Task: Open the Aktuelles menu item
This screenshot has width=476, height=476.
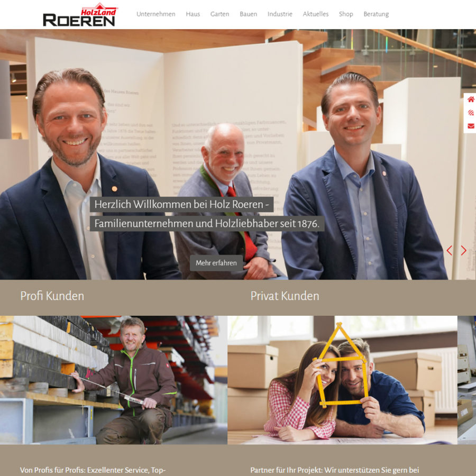Action: pos(315,14)
